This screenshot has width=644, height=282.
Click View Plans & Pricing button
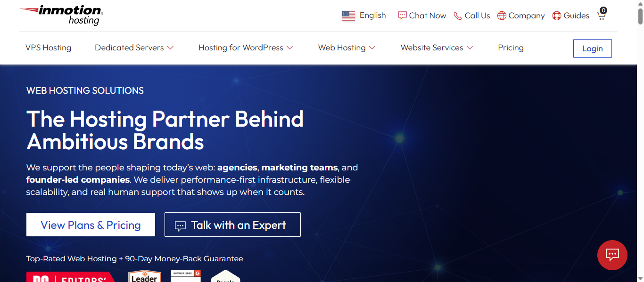click(91, 225)
